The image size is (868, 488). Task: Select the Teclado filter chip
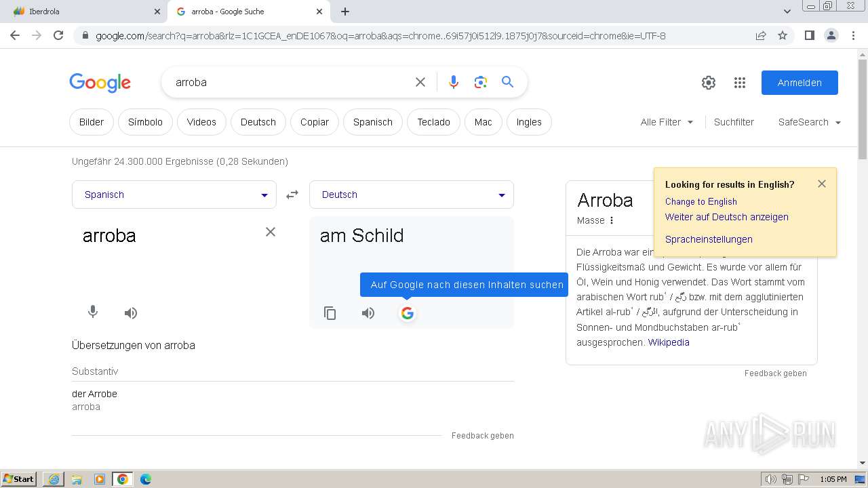coord(434,122)
